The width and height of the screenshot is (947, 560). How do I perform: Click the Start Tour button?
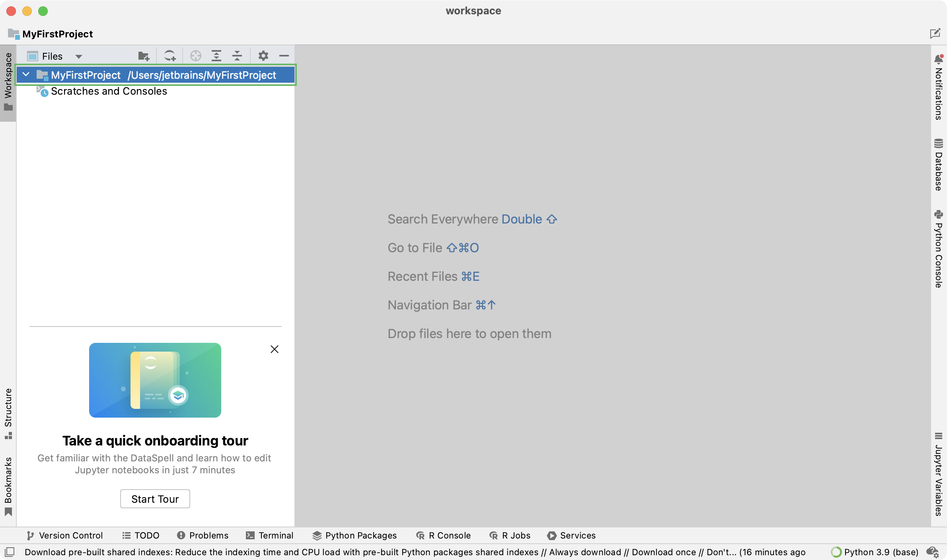(155, 499)
